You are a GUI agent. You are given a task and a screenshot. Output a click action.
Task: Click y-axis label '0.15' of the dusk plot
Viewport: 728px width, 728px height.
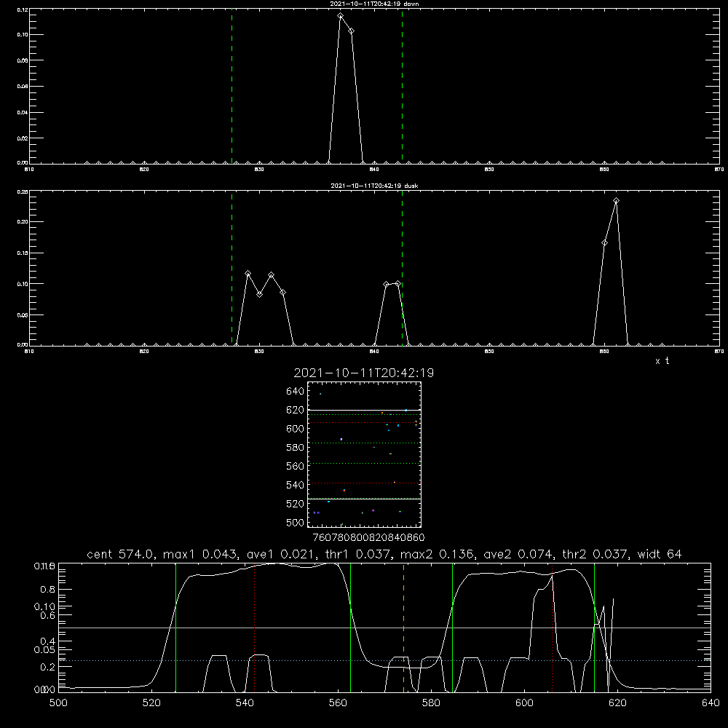pos(23,253)
